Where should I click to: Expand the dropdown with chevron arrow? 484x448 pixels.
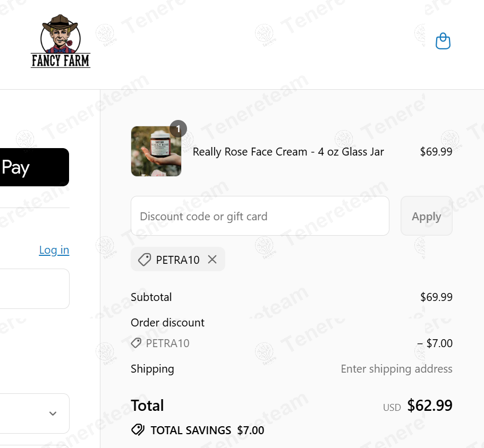[x=53, y=413]
